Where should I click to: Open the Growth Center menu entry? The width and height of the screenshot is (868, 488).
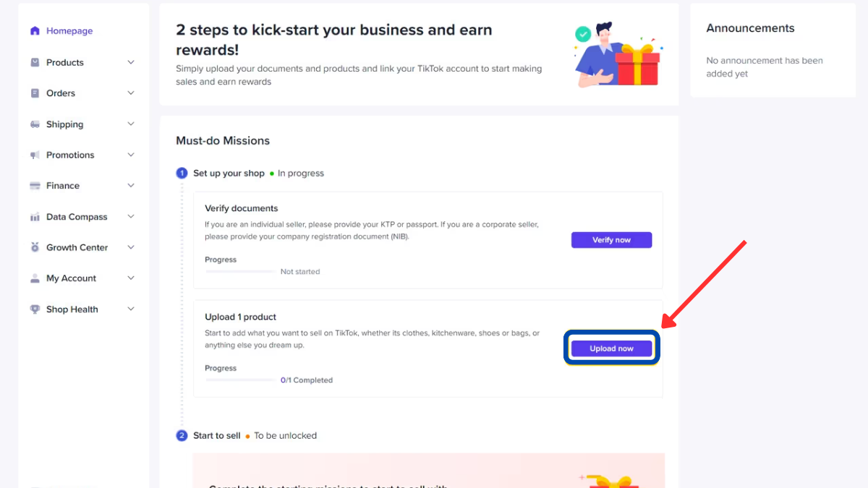76,247
